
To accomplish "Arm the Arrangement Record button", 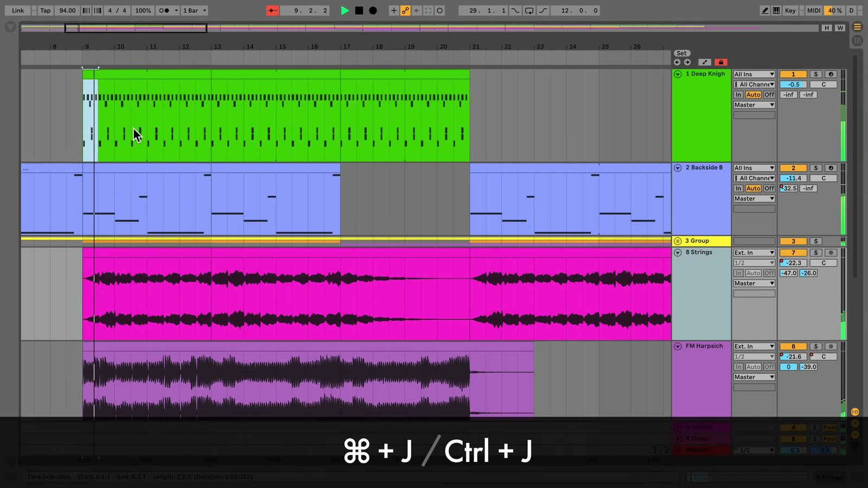I will 373,10.
